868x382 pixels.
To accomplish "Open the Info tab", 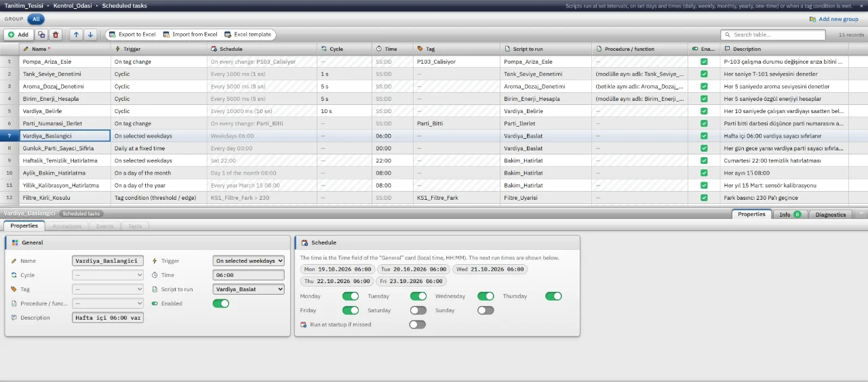I will click(x=790, y=215).
